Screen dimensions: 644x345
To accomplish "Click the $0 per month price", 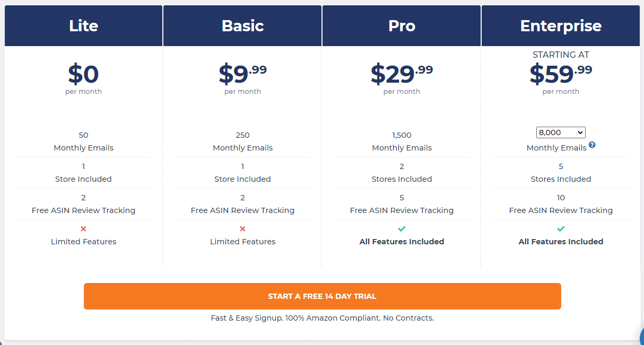I will [83, 74].
